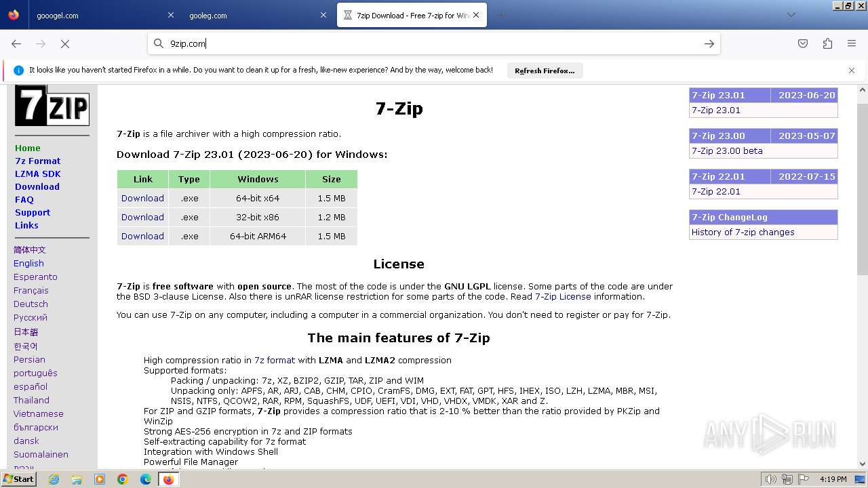
Task: Open the Windows Start menu
Action: click(18, 479)
